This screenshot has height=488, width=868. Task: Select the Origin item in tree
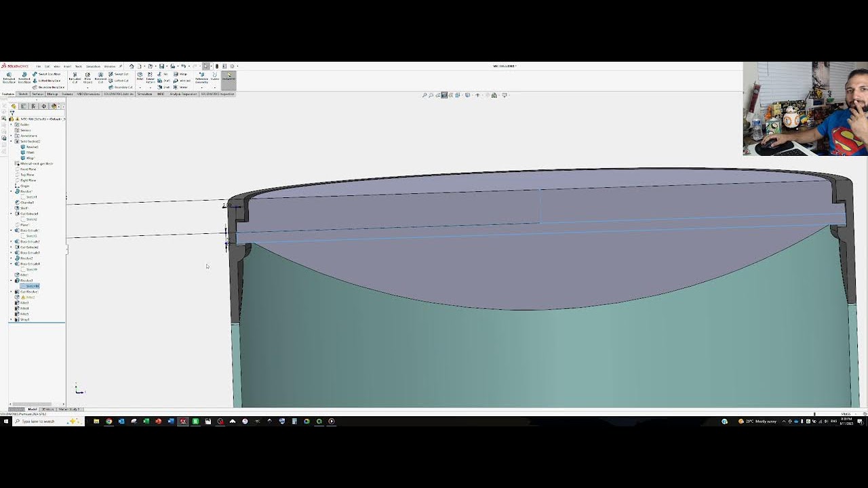pos(25,186)
